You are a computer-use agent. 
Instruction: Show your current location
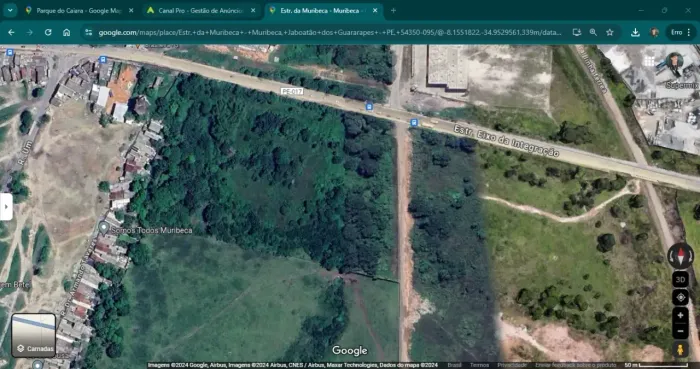[x=680, y=298]
